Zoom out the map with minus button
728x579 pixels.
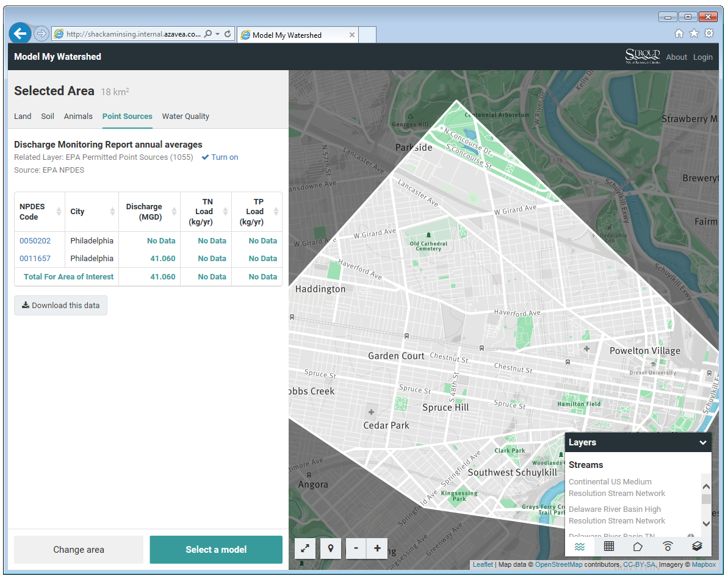(356, 548)
